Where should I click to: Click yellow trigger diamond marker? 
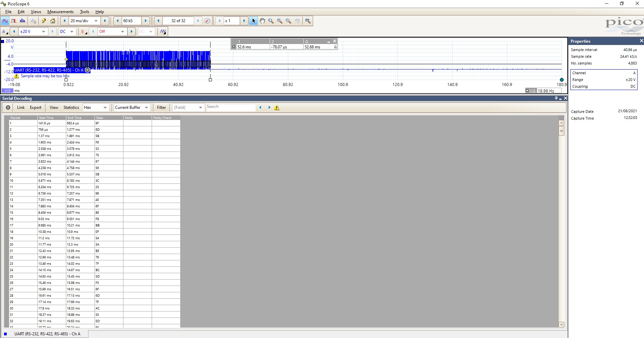[x=66, y=59]
